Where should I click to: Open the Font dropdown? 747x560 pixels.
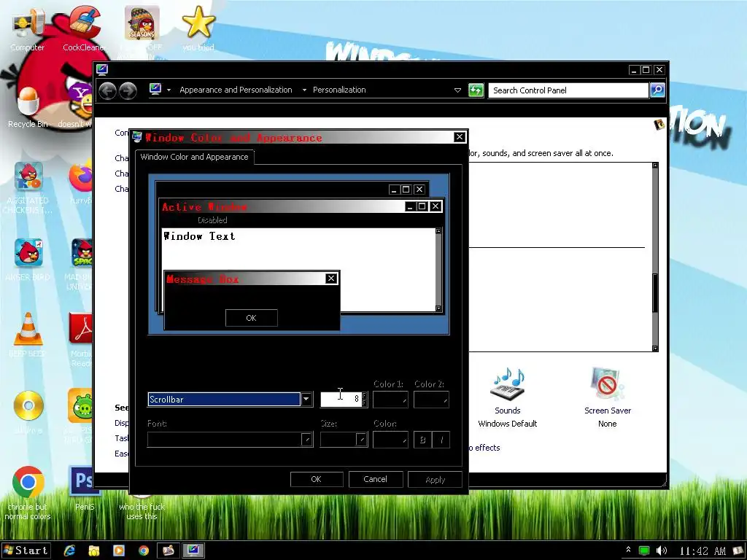230,439
